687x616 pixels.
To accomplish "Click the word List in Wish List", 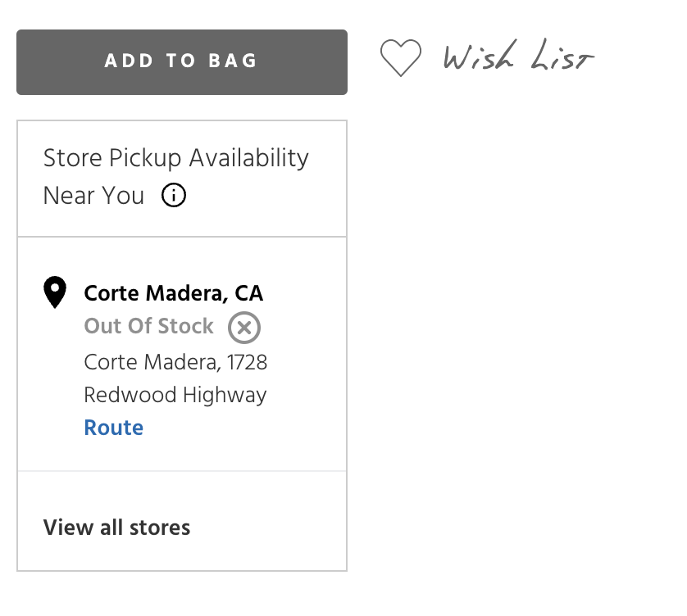I will coord(562,59).
